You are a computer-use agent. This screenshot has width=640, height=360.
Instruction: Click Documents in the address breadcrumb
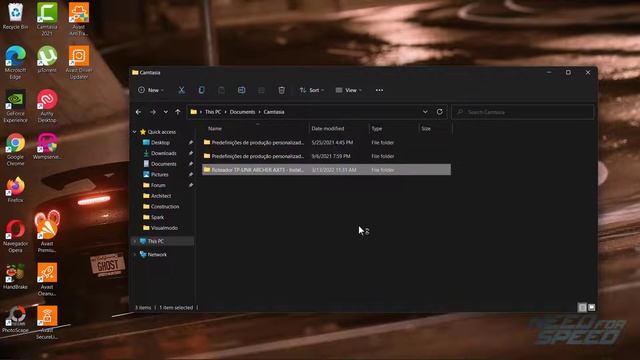(242, 112)
